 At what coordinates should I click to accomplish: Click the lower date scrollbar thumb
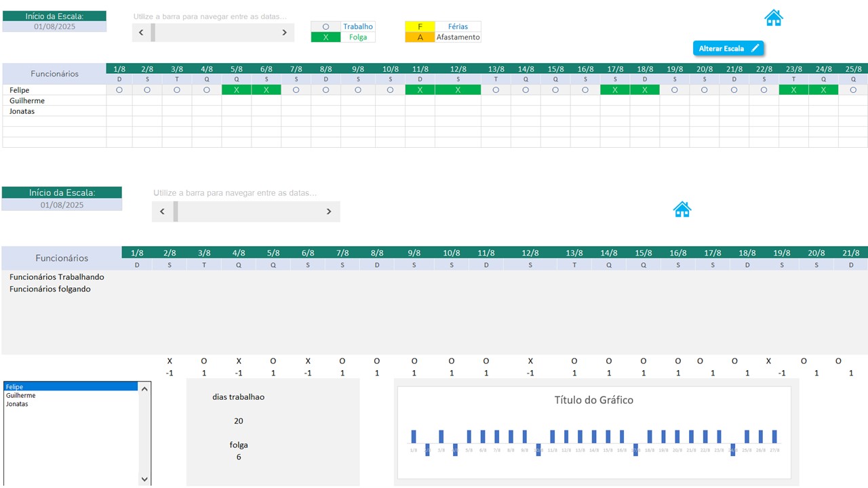click(x=176, y=211)
